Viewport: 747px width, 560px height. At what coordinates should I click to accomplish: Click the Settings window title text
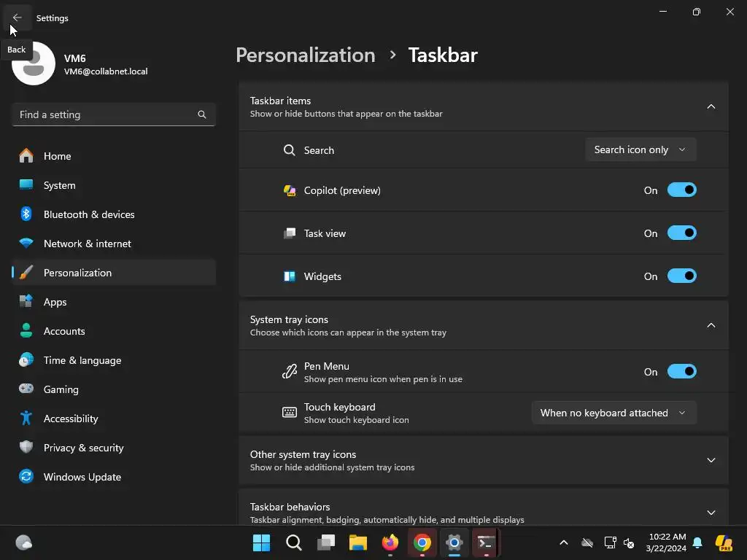[53, 18]
